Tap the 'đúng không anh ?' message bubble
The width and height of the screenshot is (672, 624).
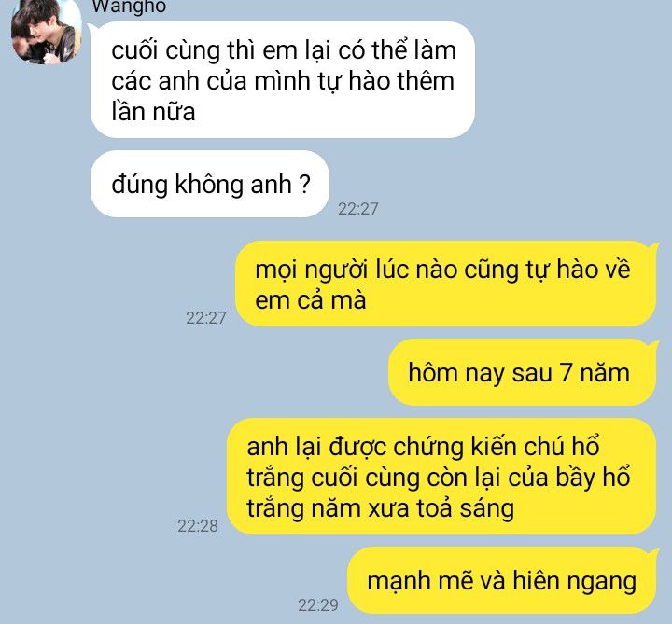[210, 184]
